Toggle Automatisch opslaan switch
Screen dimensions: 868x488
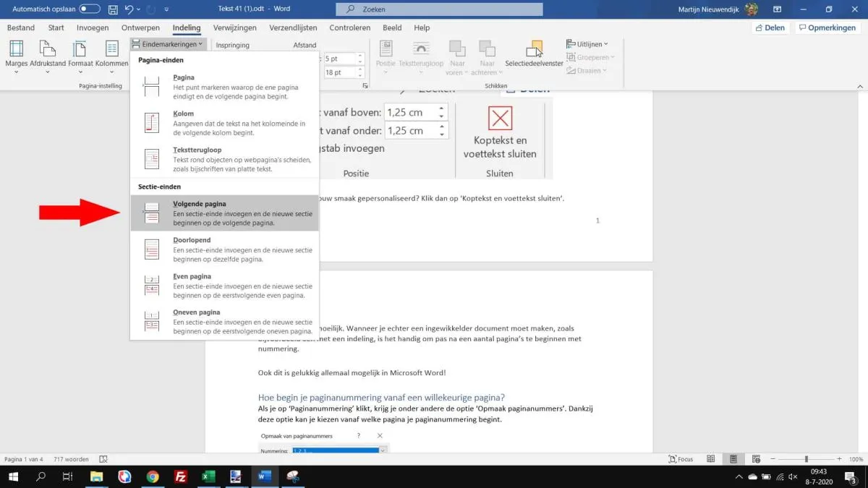tap(90, 9)
